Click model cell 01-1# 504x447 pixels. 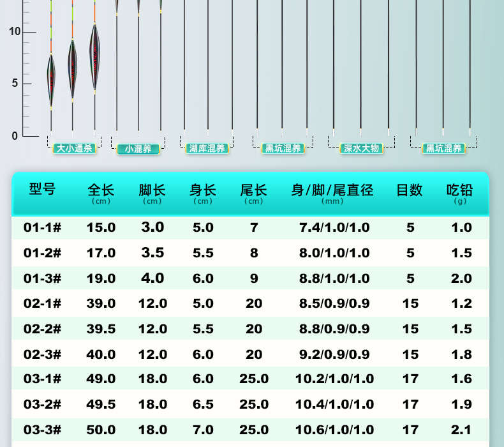point(42,227)
